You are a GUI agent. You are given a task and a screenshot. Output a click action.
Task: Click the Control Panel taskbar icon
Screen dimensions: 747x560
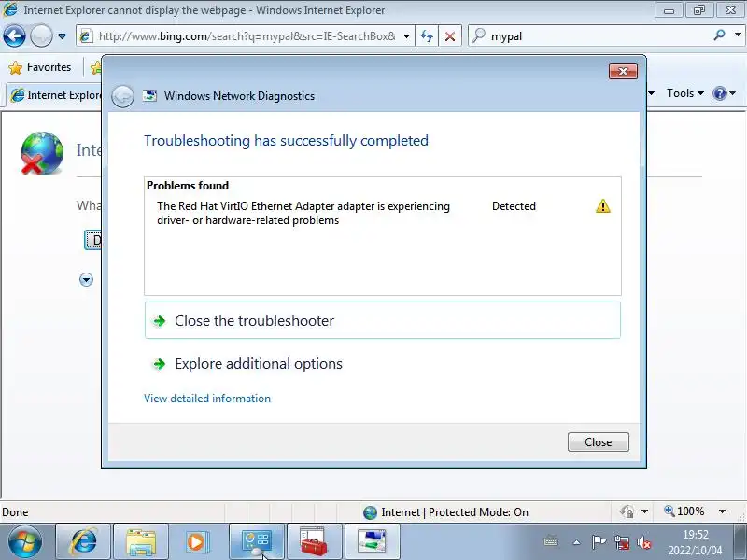click(257, 542)
